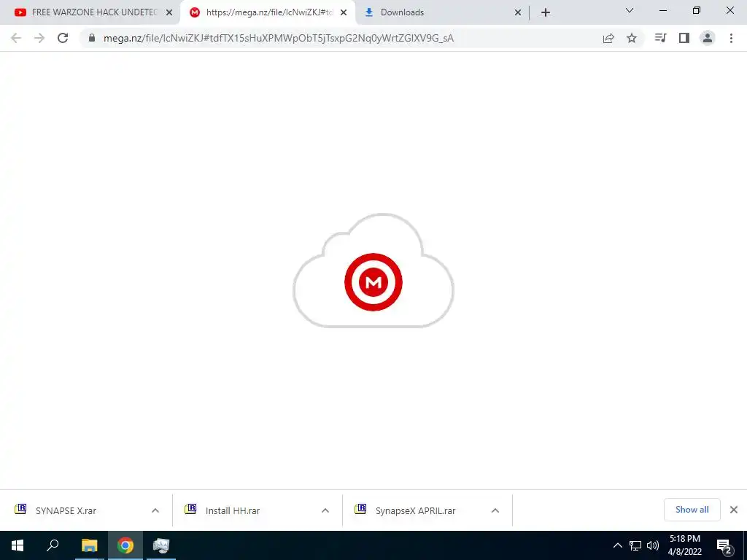Open the tab search dropdown
Screen dimensions: 747x560
630,10
